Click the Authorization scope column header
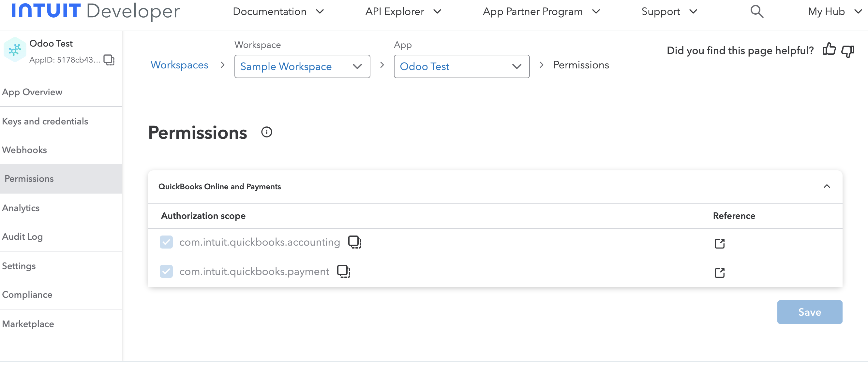 [203, 216]
